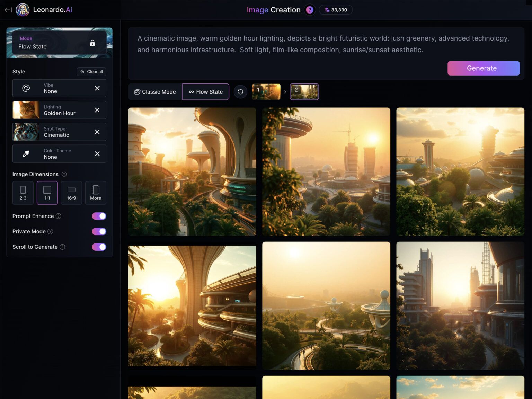Image resolution: width=532 pixels, height=399 pixels.
Task: Click the Cinematic shot type cat thumbnail
Action: pos(26,132)
